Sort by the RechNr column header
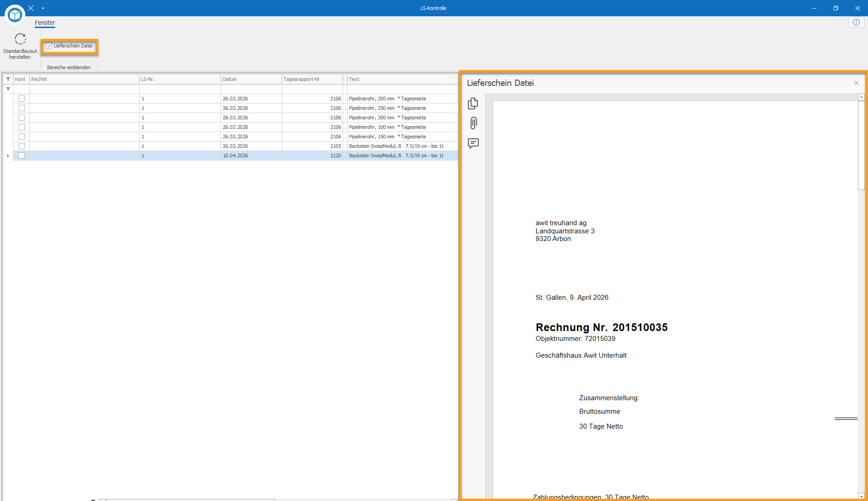 84,79
